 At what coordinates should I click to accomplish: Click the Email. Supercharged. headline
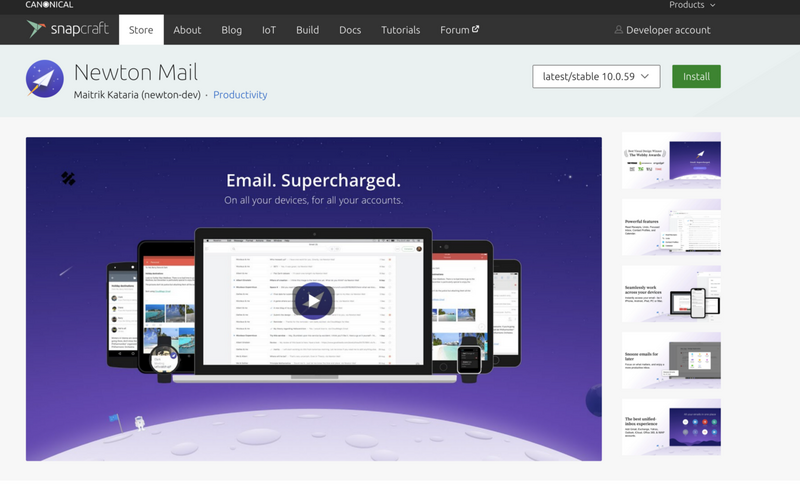click(x=313, y=180)
